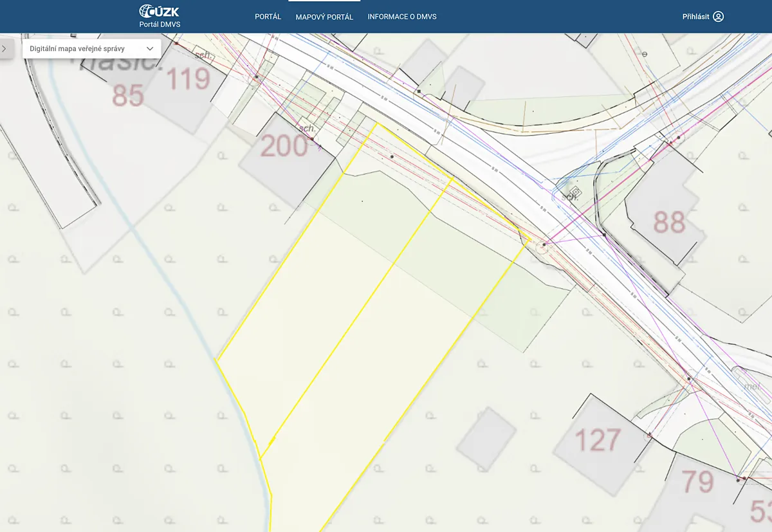The width and height of the screenshot is (772, 532).
Task: Select building number 85 on the map
Action: [128, 96]
